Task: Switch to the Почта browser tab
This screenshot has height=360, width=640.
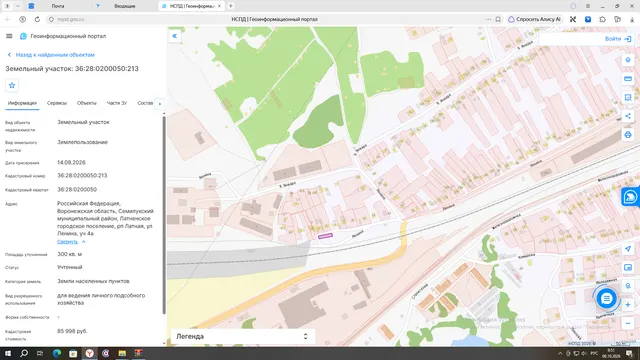Action: pyautogui.click(x=58, y=6)
